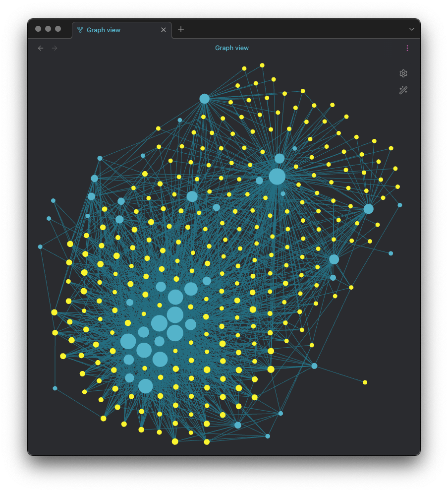Click the forward navigation arrow

point(54,48)
